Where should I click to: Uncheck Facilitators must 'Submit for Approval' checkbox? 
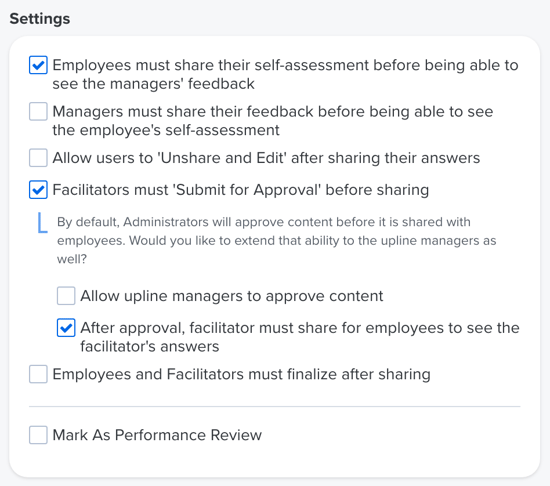pos(38,190)
